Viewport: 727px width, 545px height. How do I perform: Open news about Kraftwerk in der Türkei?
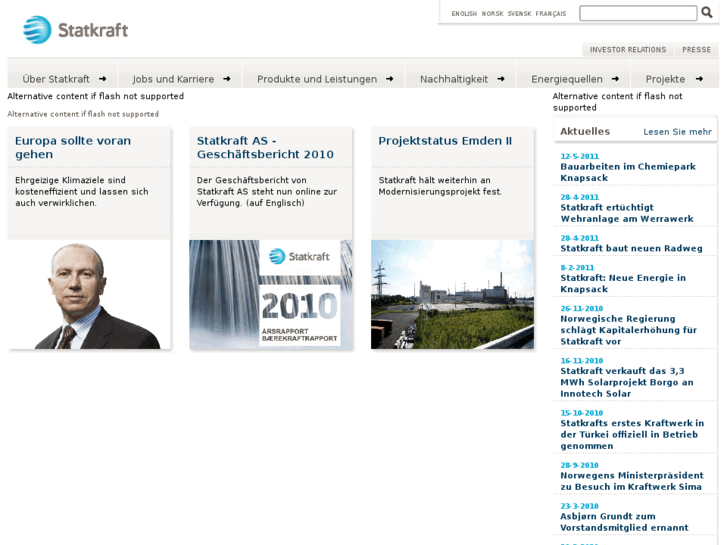tap(632, 434)
